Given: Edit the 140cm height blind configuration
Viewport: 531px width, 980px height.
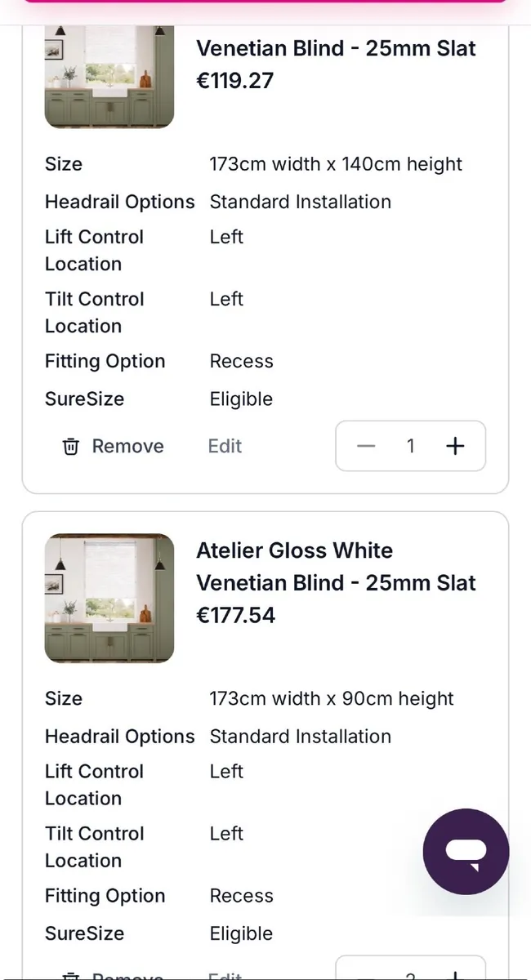Looking at the screenshot, I should point(225,446).
